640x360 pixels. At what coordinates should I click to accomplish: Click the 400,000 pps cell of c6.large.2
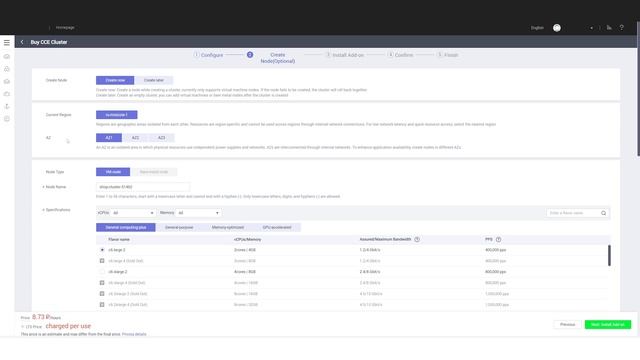click(x=496, y=250)
